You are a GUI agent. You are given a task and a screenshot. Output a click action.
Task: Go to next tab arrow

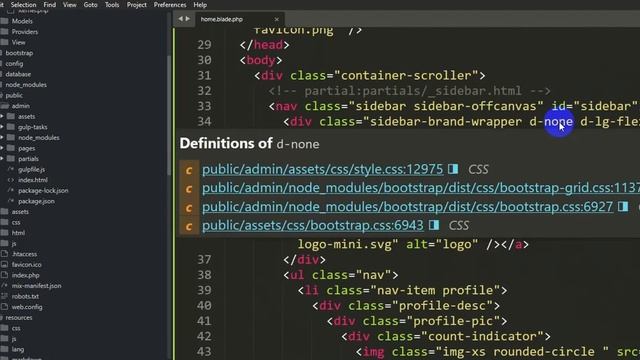coord(188,19)
